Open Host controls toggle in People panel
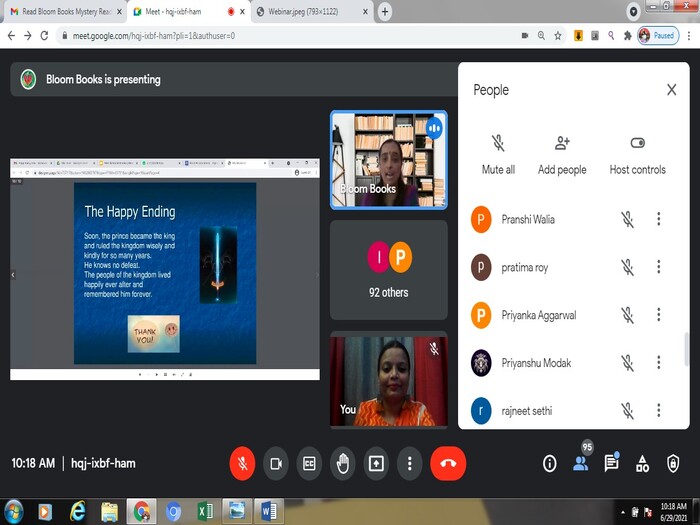This screenshot has width=700, height=525. (638, 154)
